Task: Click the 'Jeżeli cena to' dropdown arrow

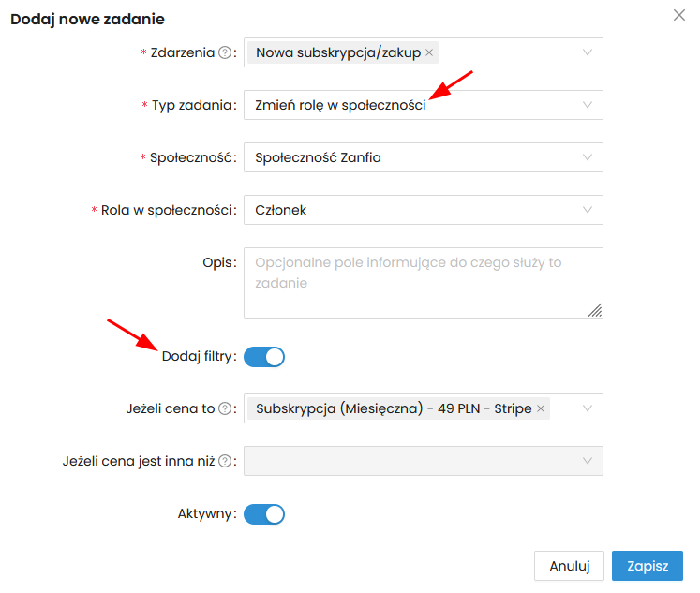Action: tap(588, 409)
